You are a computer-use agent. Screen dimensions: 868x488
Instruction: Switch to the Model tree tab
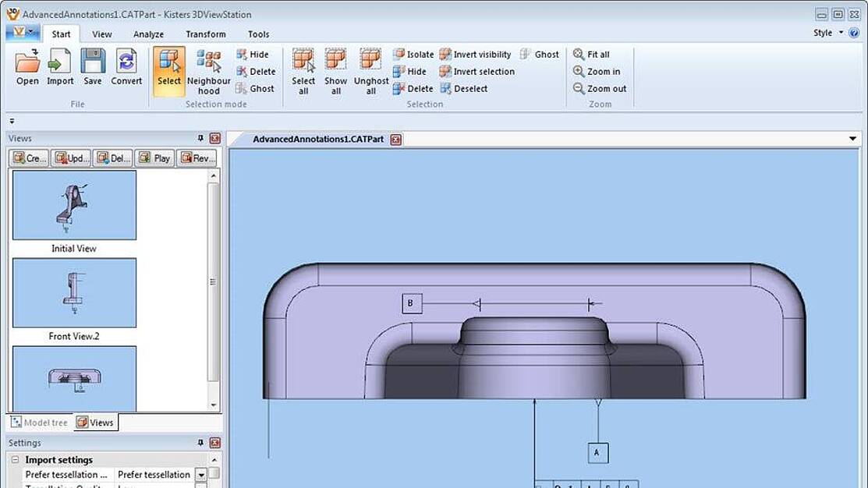point(39,423)
